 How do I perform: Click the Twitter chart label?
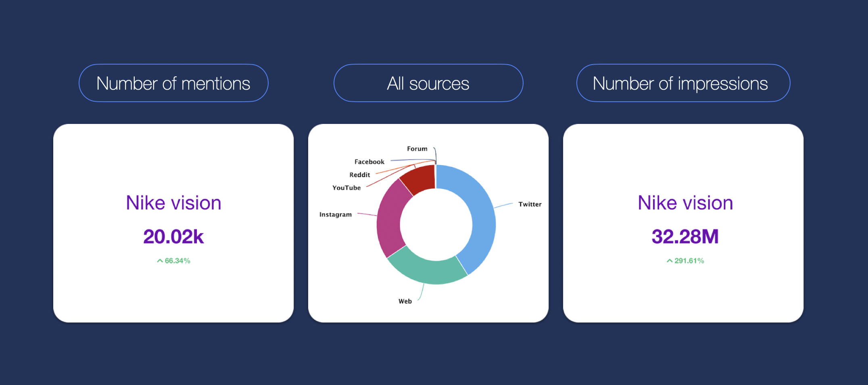[x=530, y=204]
